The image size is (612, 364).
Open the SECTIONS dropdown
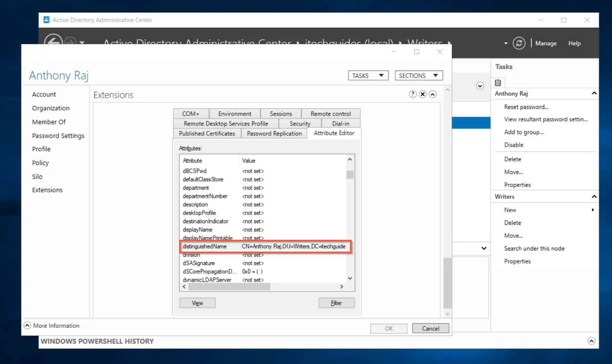[x=419, y=75]
